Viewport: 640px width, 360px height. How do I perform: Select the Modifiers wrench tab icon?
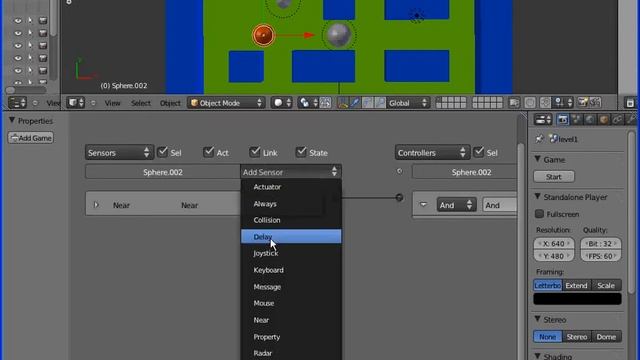pyautogui.click(x=631, y=120)
